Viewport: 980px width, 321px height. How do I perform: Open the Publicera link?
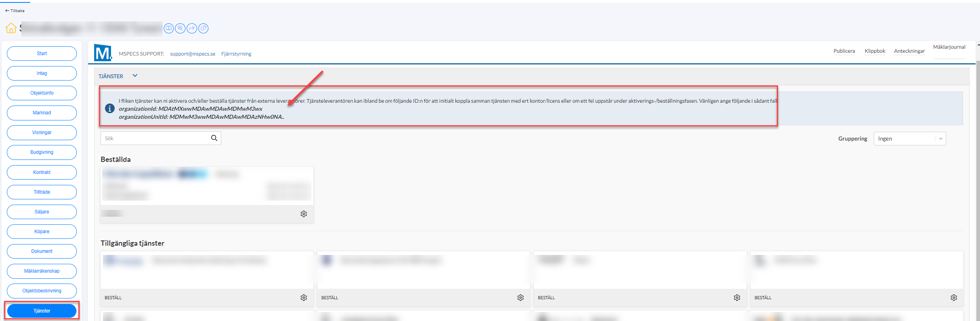(844, 51)
